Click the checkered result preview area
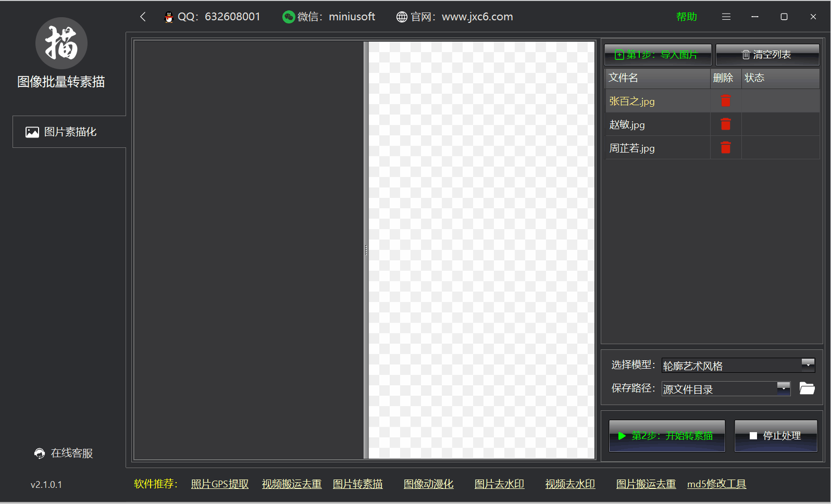Image resolution: width=831 pixels, height=504 pixels. tap(481, 250)
